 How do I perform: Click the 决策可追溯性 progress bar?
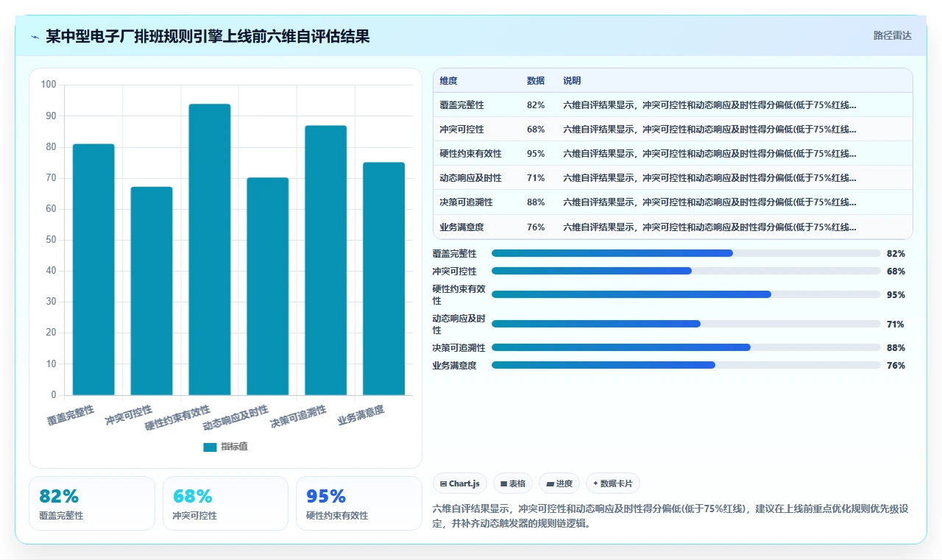[686, 347]
